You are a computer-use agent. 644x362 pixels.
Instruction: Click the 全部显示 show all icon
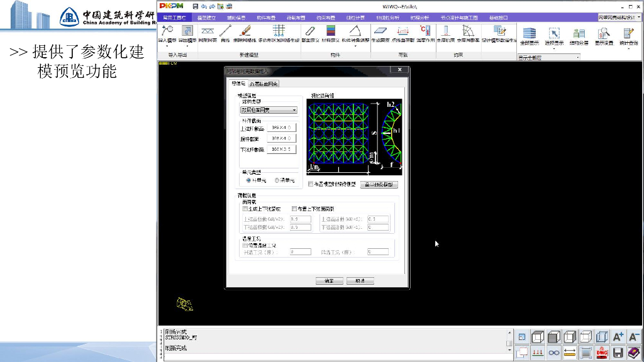point(529,36)
